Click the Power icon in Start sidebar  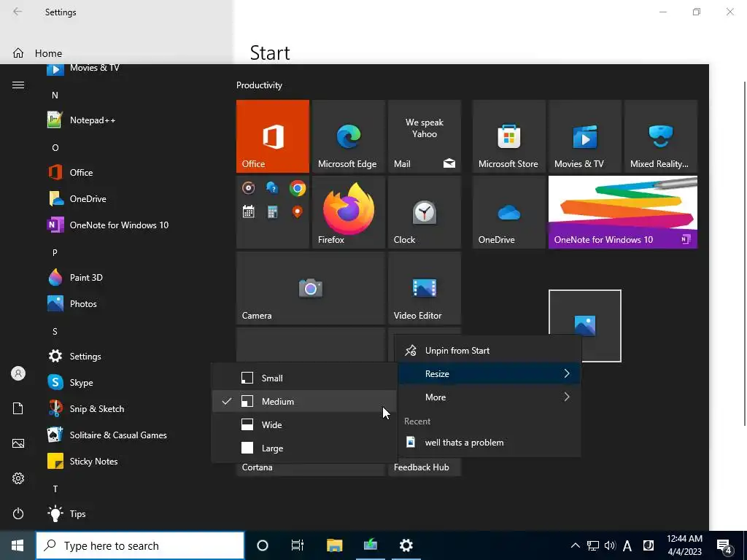click(x=18, y=513)
